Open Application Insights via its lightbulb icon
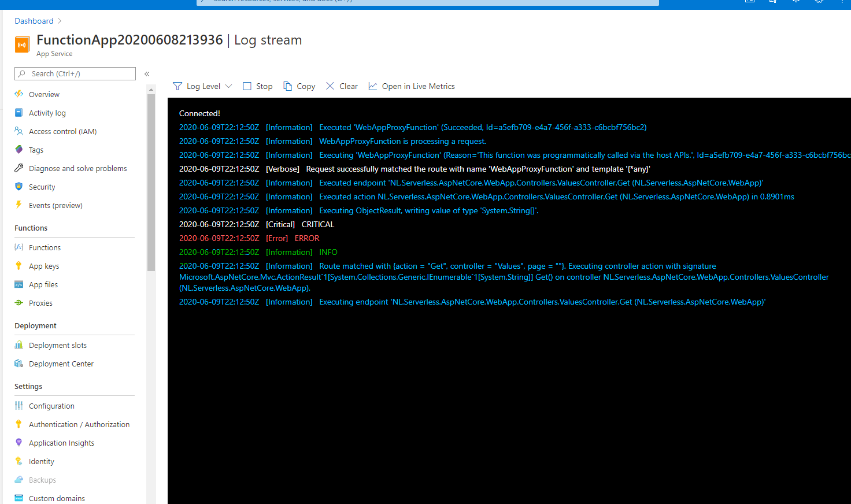The image size is (851, 504). click(20, 443)
